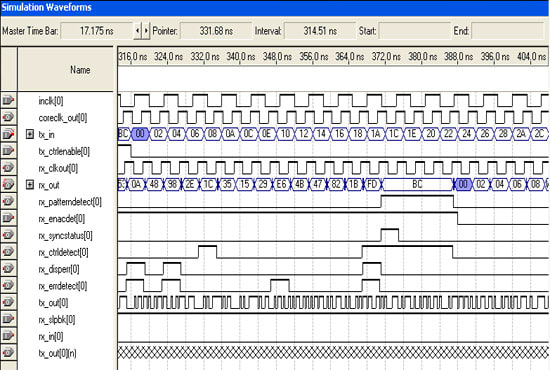This screenshot has width=550, height=370.
Task: Select the rx_enacdet[0] signal name
Action: (62, 219)
